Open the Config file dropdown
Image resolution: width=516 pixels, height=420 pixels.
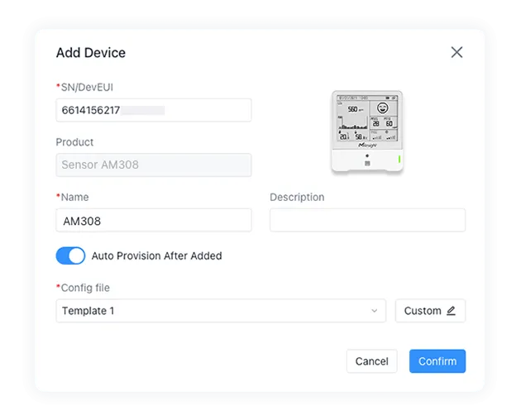point(220,311)
